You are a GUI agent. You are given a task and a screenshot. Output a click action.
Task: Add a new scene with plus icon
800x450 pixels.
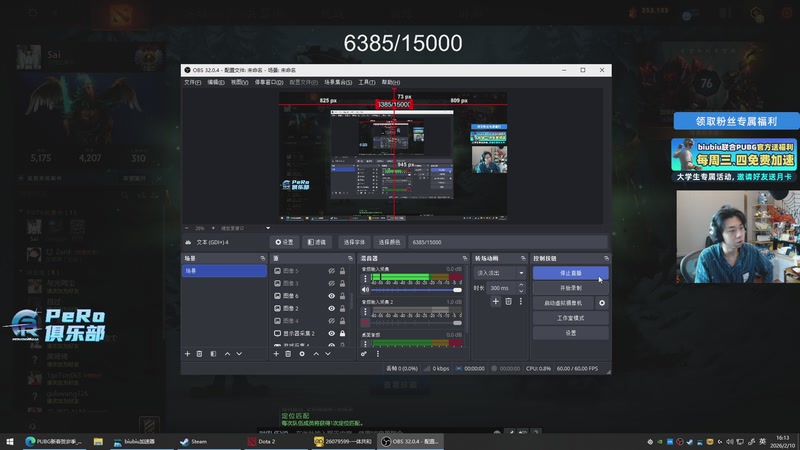click(187, 354)
